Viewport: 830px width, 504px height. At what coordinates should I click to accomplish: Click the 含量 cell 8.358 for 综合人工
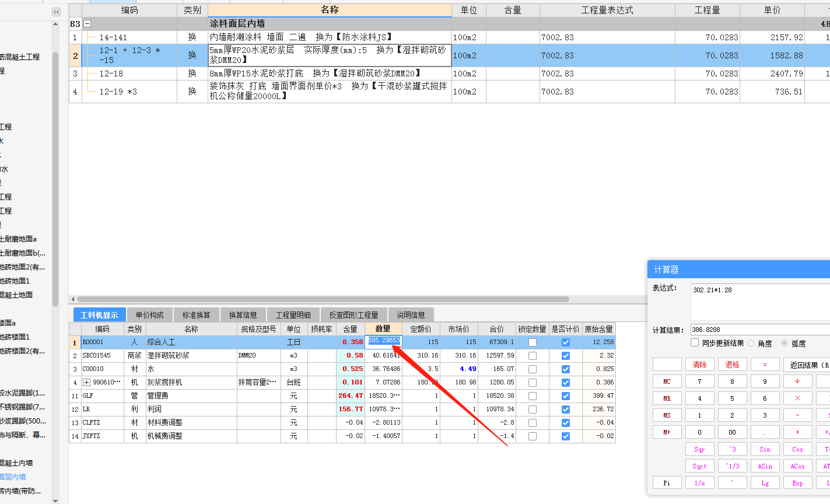click(351, 342)
